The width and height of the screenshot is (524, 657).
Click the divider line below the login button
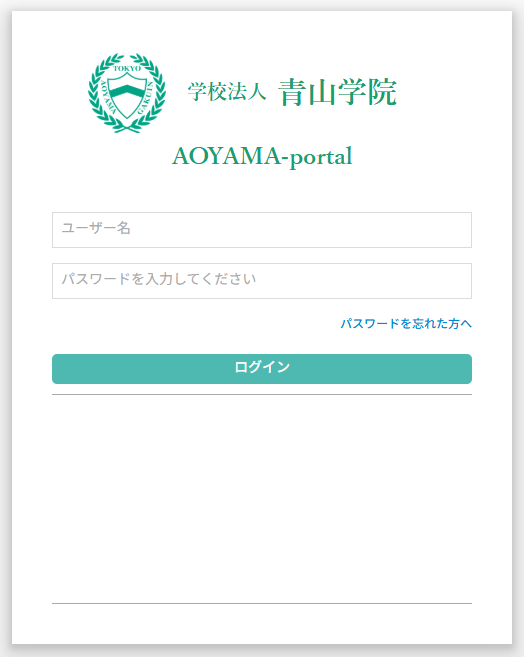pyautogui.click(x=262, y=394)
